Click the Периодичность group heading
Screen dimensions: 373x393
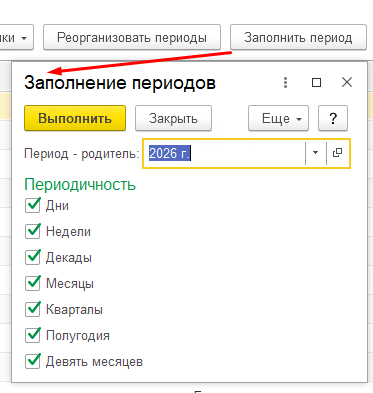point(80,184)
